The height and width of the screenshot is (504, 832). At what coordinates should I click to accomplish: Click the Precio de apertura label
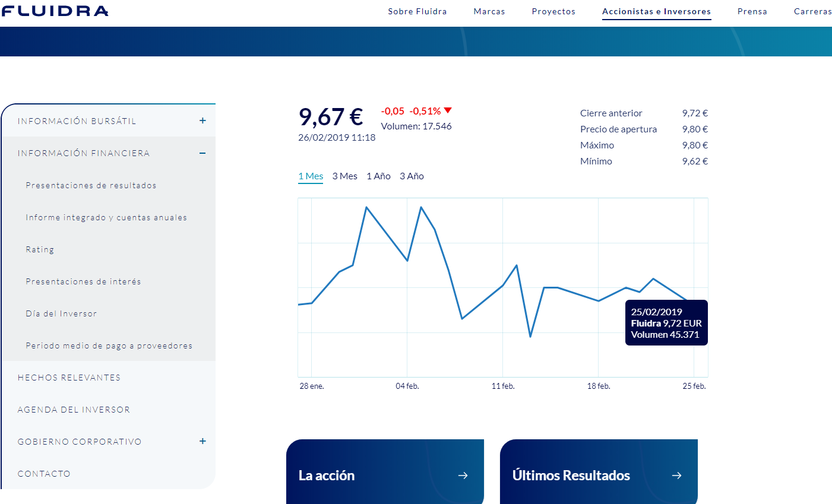coord(619,129)
